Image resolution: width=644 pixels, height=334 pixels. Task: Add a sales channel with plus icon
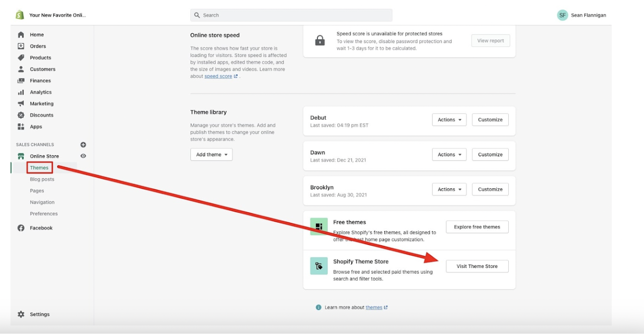(83, 145)
